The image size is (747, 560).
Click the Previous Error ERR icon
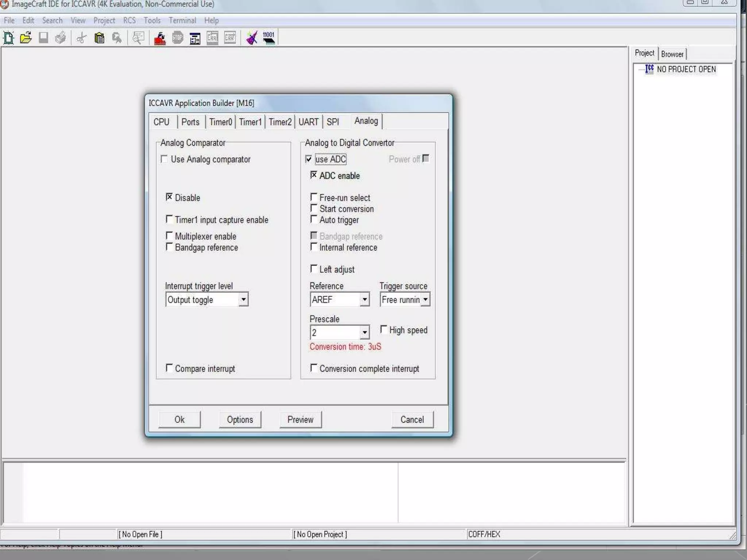point(212,38)
